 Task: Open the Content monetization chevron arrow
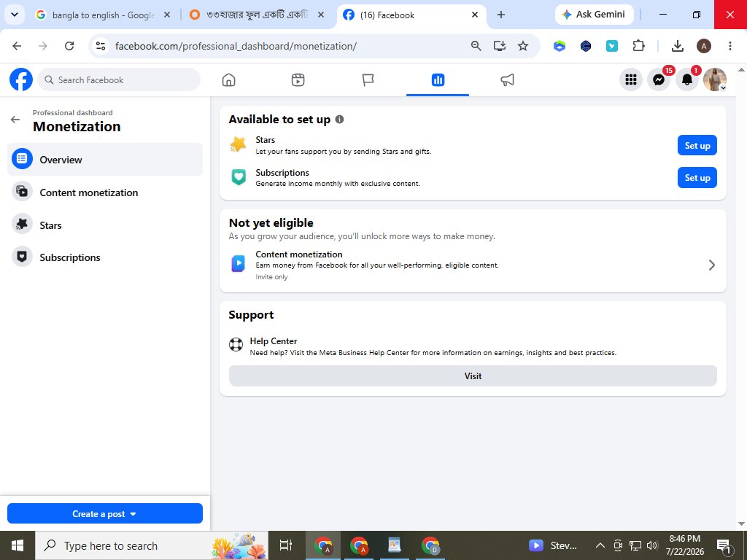712,265
